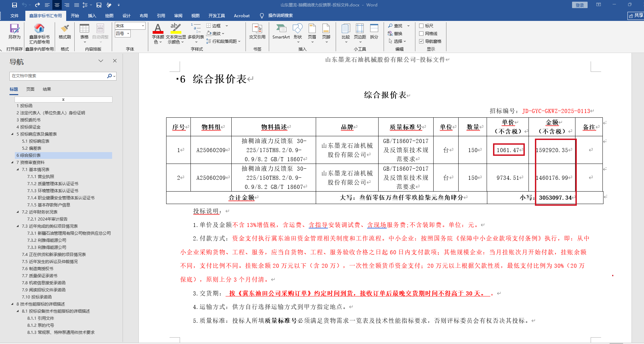Click the 鑫晟宇标书汇内部专用 house icon

click(40, 34)
